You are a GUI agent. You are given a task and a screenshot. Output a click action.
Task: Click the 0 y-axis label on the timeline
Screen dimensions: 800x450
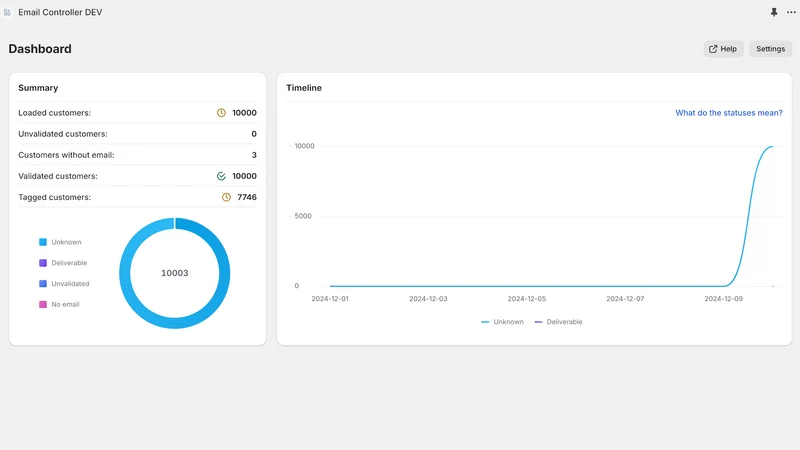coord(296,286)
